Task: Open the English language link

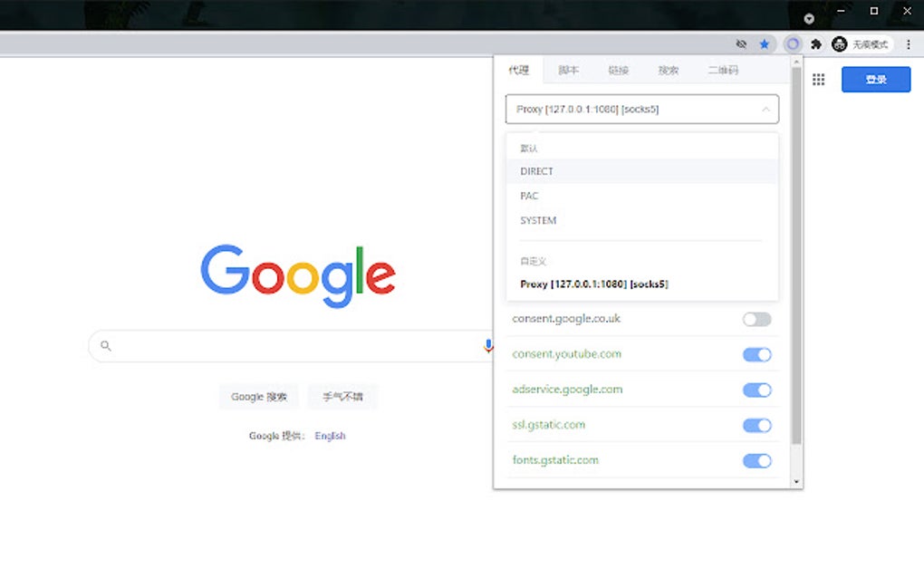Action: coord(329,436)
